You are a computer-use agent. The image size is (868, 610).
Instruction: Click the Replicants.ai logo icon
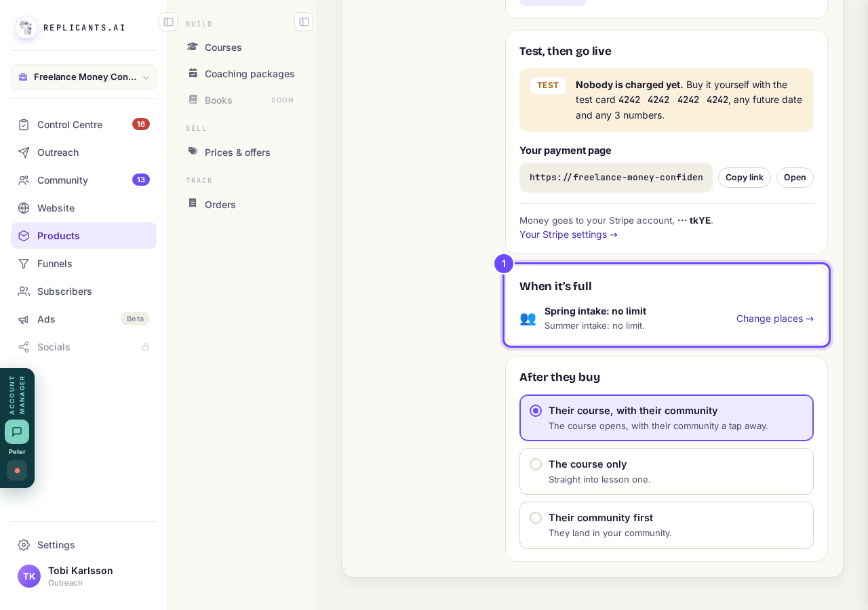click(26, 28)
